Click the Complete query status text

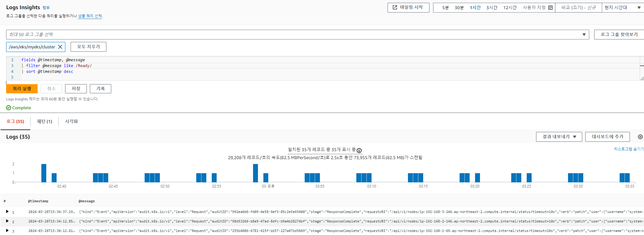pos(21,108)
